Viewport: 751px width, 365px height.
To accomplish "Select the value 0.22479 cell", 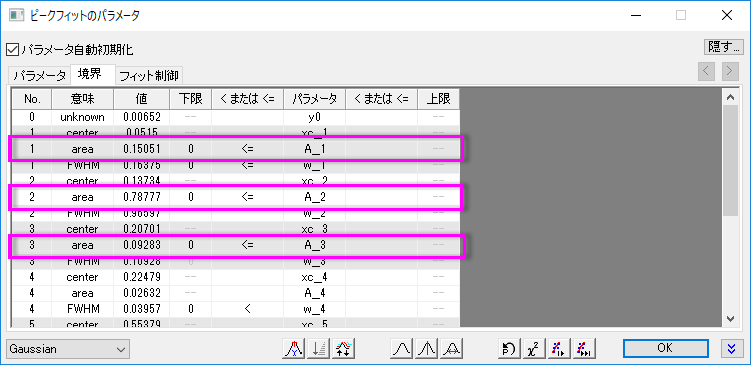I will coord(142,277).
